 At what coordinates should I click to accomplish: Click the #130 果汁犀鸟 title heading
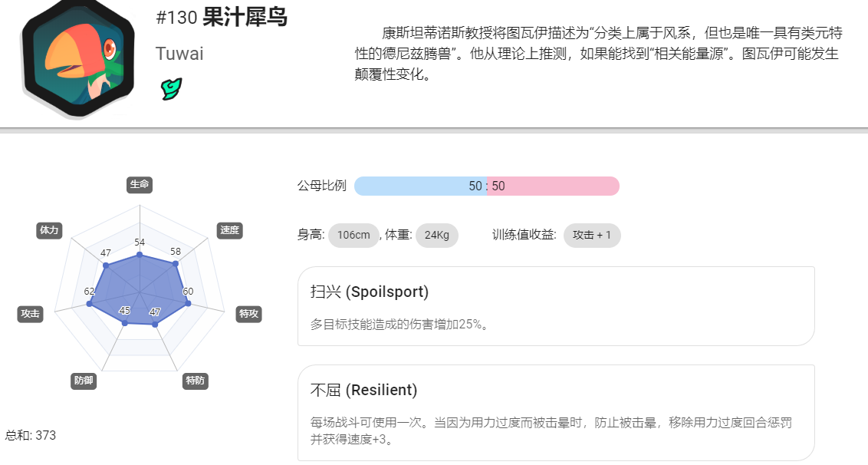click(222, 18)
